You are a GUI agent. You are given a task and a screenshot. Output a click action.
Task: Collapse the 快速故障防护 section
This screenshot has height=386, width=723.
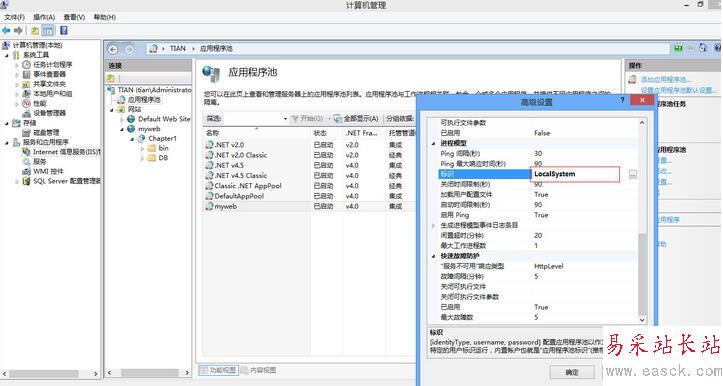click(x=433, y=256)
